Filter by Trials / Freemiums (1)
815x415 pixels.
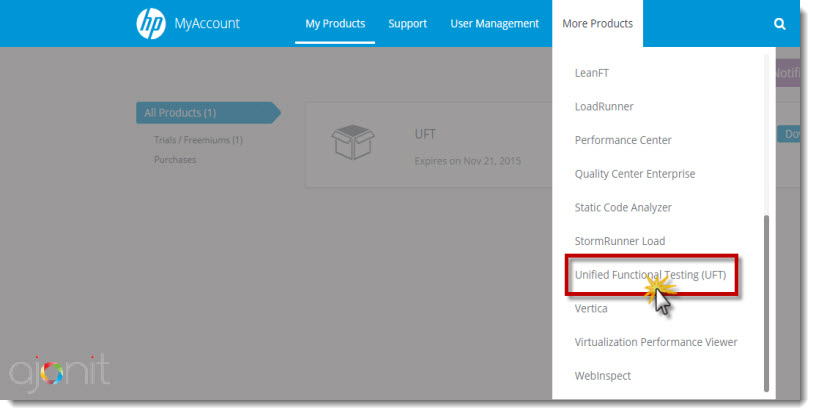[x=198, y=140]
